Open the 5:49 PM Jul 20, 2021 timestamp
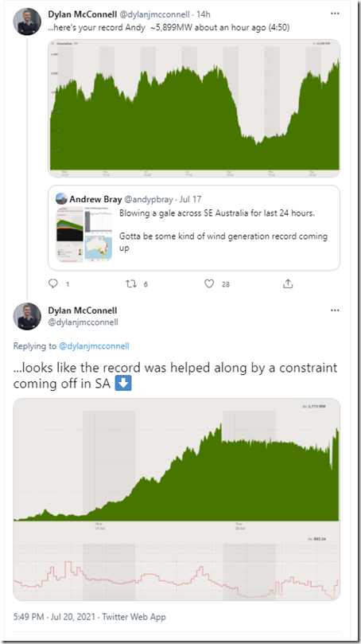361x644 pixels. (x=54, y=616)
